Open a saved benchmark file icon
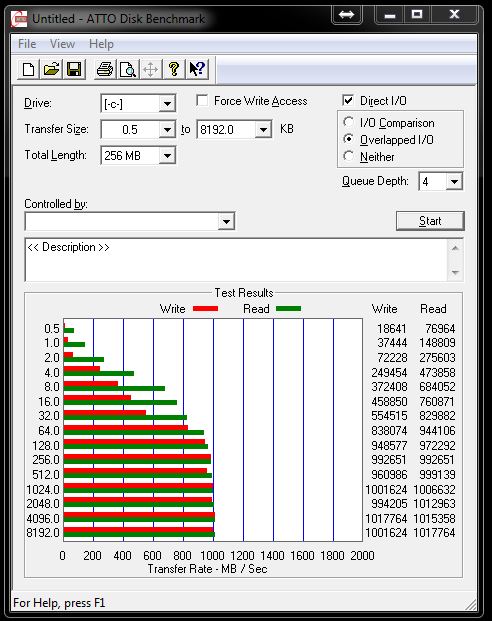 [51, 69]
